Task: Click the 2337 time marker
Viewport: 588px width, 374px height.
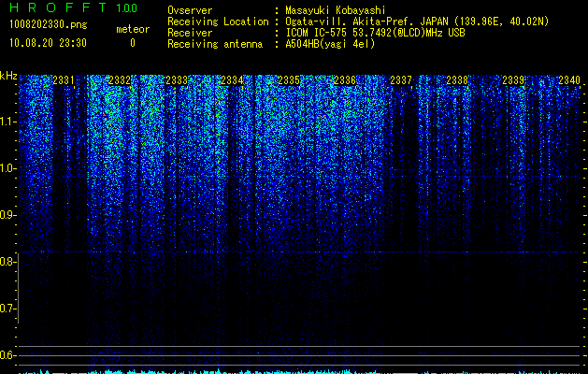Action: 401,80
